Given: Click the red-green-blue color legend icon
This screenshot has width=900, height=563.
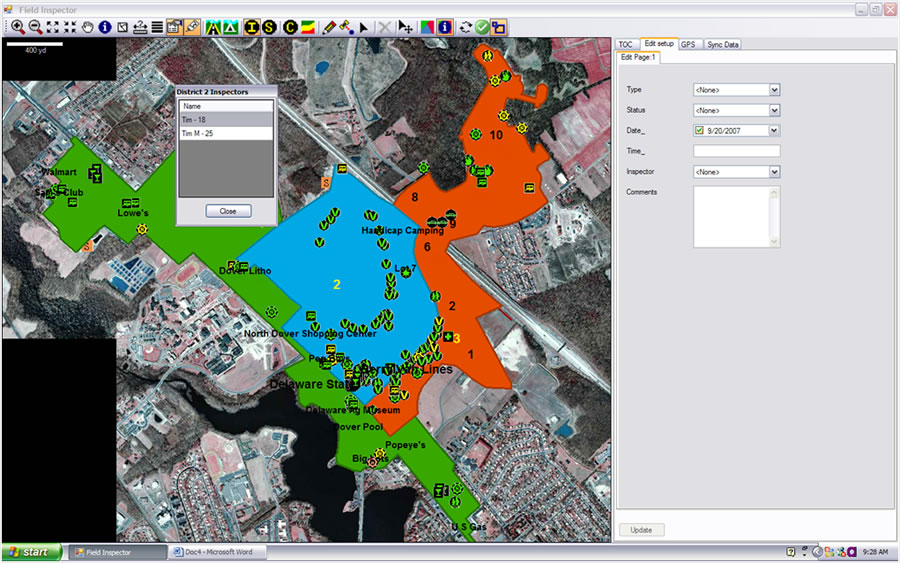Looking at the screenshot, I should point(427,27).
